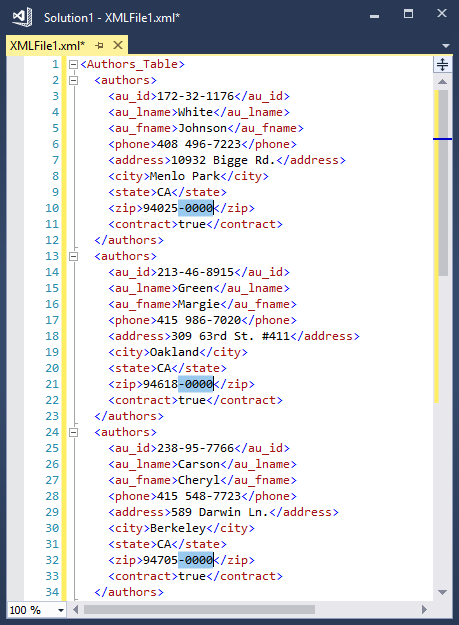Click the Authors_Table opening tag
The width and height of the screenshot is (459, 625).
[132, 64]
